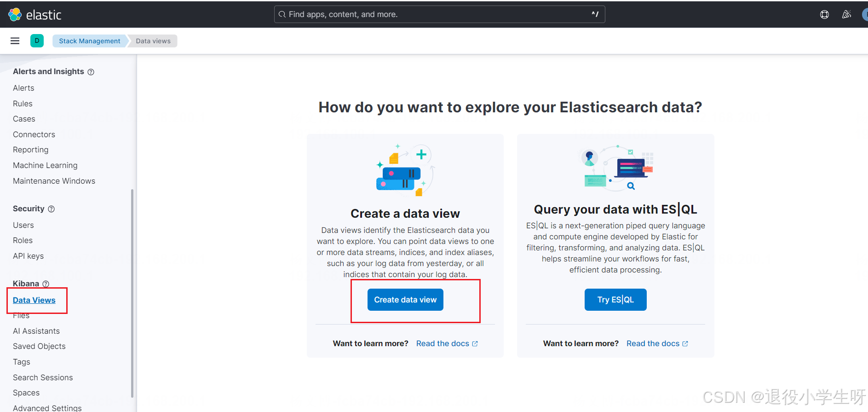Click the Query your data with ES|QL heading
The image size is (868, 412).
pos(615,209)
